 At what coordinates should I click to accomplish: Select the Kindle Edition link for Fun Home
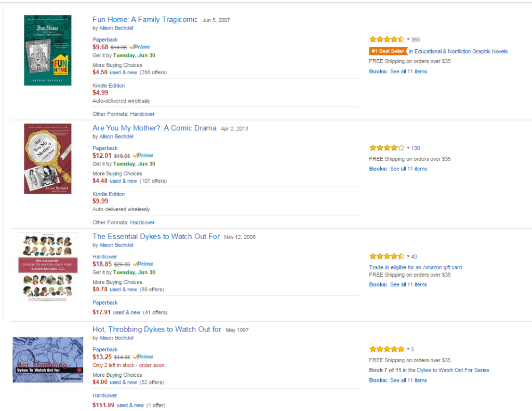point(109,86)
